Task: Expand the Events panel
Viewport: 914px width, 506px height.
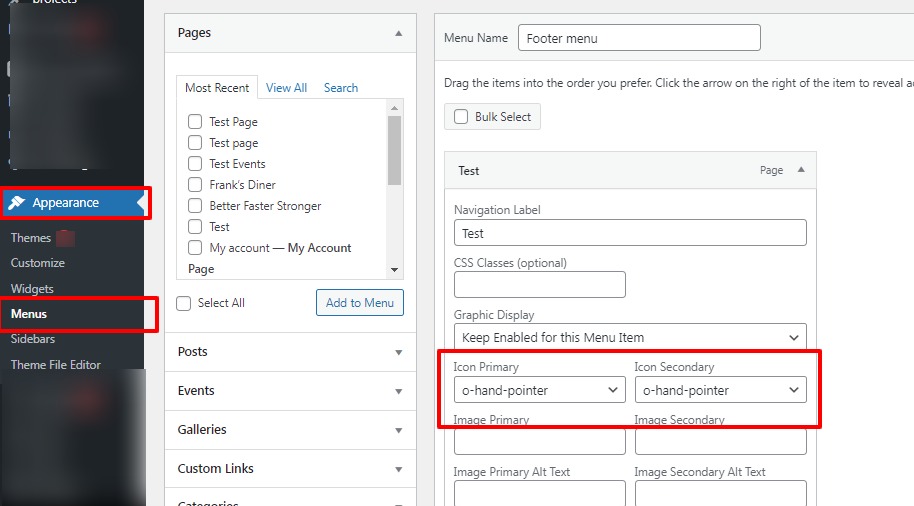Action: [x=399, y=391]
